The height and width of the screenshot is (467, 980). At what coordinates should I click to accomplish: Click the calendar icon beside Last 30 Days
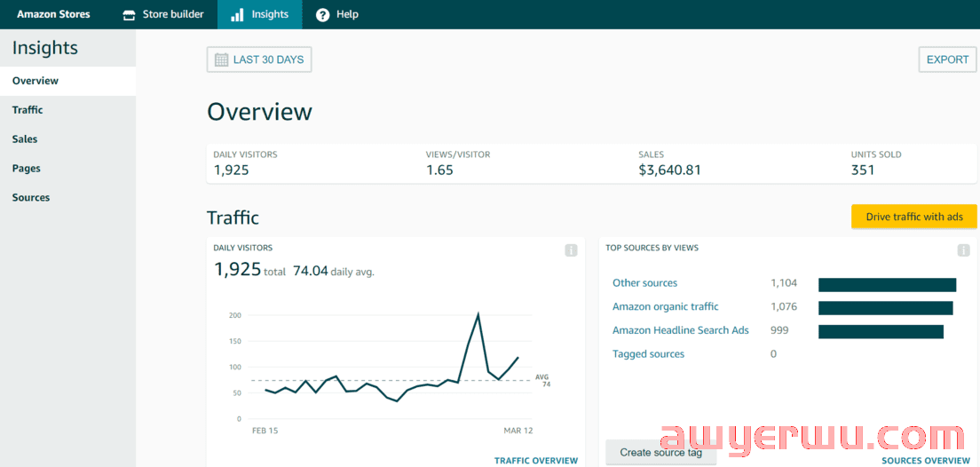[x=222, y=60]
